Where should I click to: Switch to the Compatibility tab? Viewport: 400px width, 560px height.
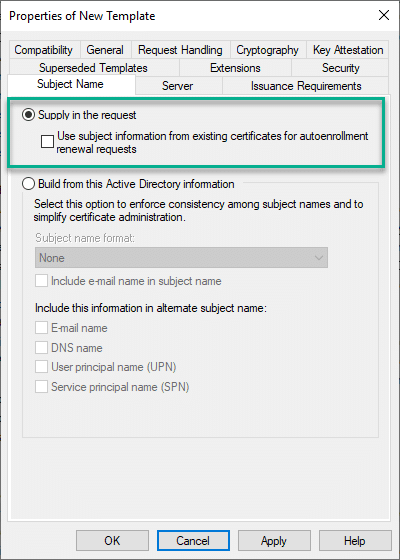(44, 50)
